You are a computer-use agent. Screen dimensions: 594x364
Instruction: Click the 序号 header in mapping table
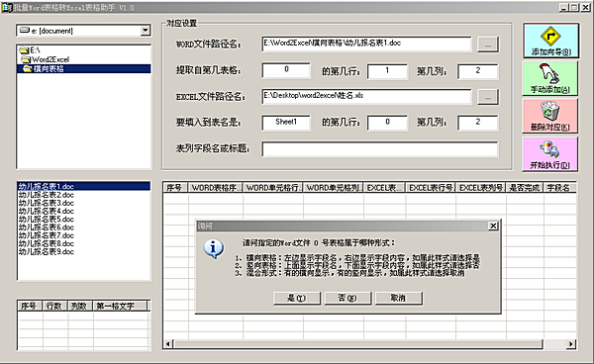175,188
